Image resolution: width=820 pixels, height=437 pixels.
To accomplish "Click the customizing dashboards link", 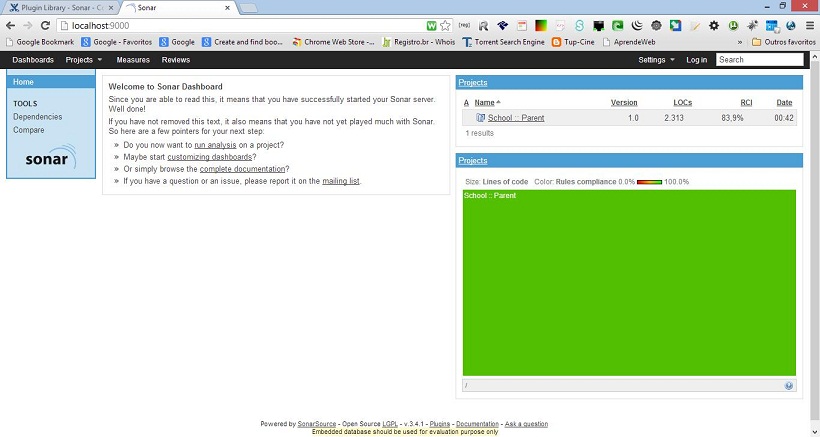I will coord(210,157).
